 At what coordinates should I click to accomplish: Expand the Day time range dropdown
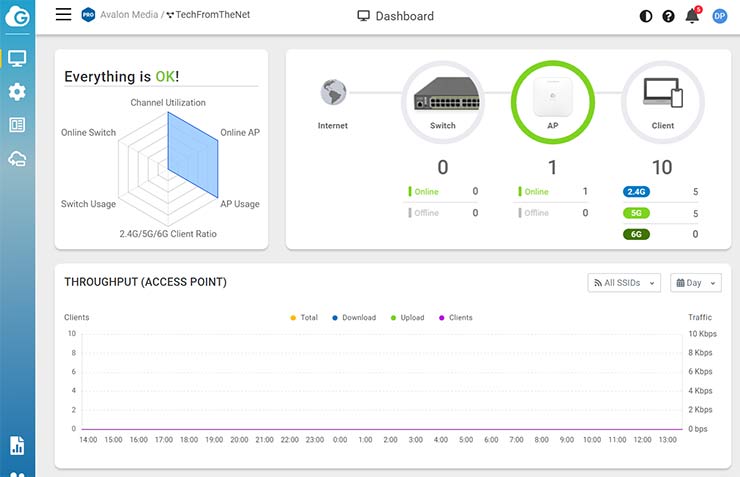695,283
